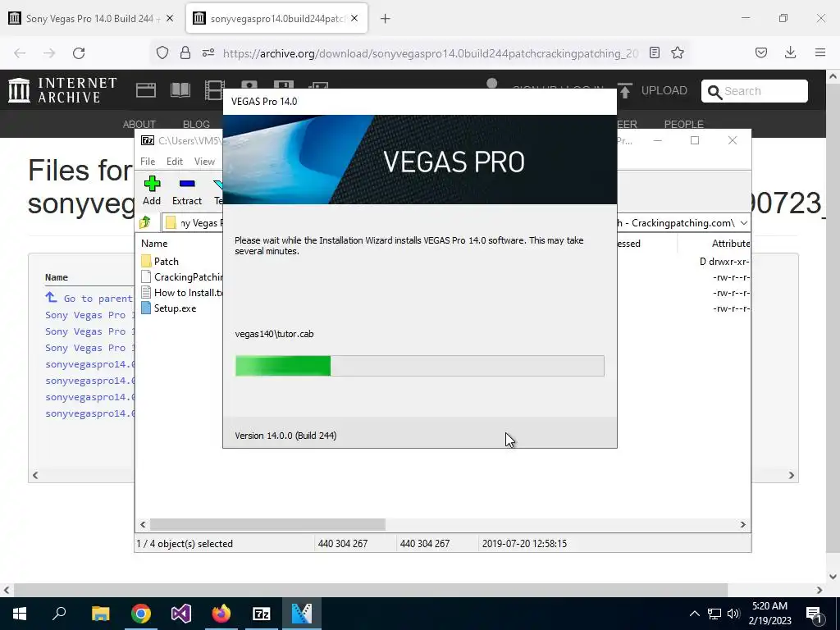
Task: Open a new browser tab
Action: click(386, 19)
